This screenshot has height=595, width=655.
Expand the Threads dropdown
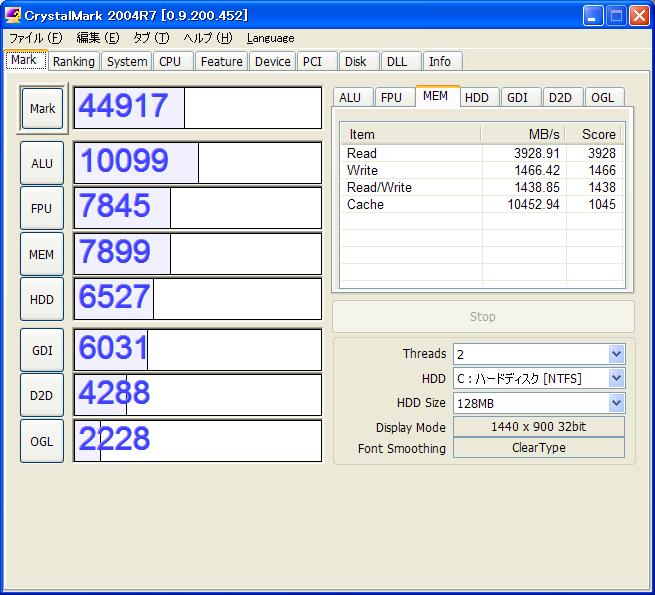point(617,354)
